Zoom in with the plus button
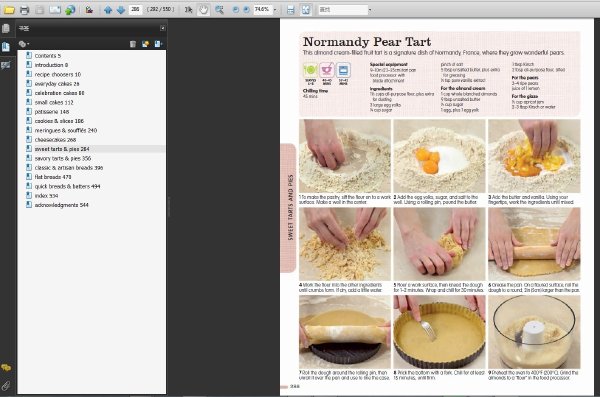The width and height of the screenshot is (600, 397). (246, 10)
